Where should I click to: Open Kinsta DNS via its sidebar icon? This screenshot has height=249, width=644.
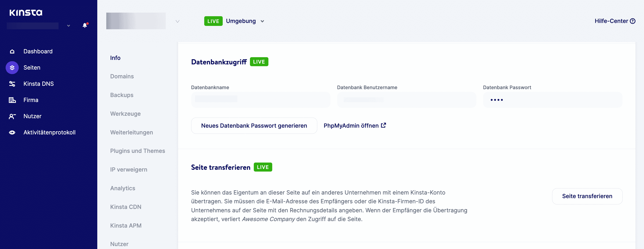pyautogui.click(x=12, y=84)
